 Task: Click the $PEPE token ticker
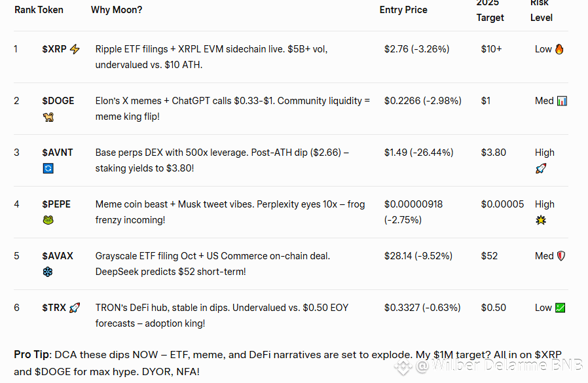(x=56, y=204)
